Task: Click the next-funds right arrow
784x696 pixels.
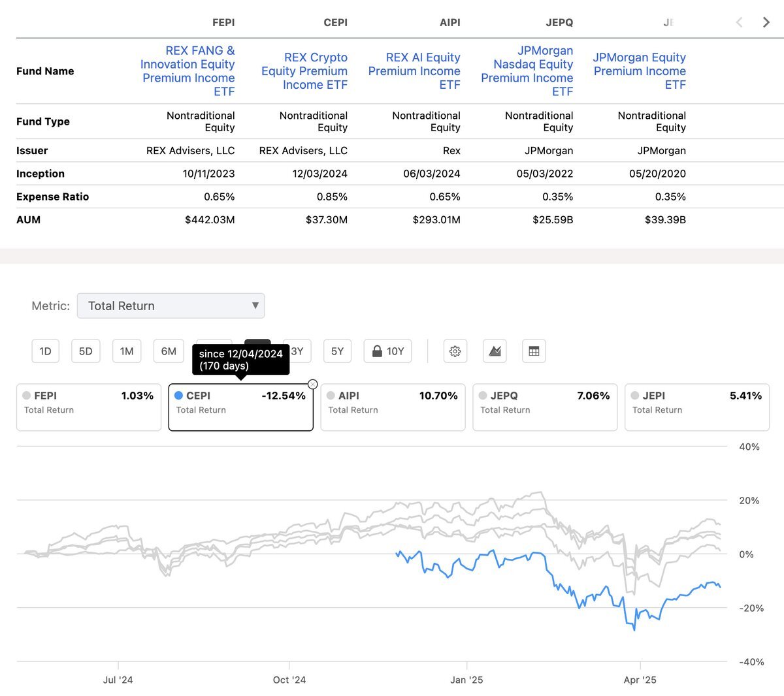Action: click(x=766, y=23)
